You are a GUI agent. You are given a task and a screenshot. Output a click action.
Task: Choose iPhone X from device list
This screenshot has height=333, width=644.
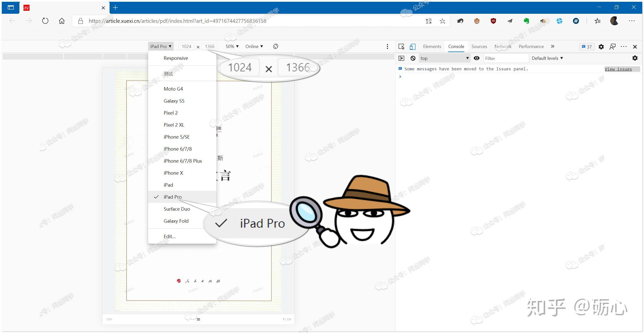(x=173, y=173)
